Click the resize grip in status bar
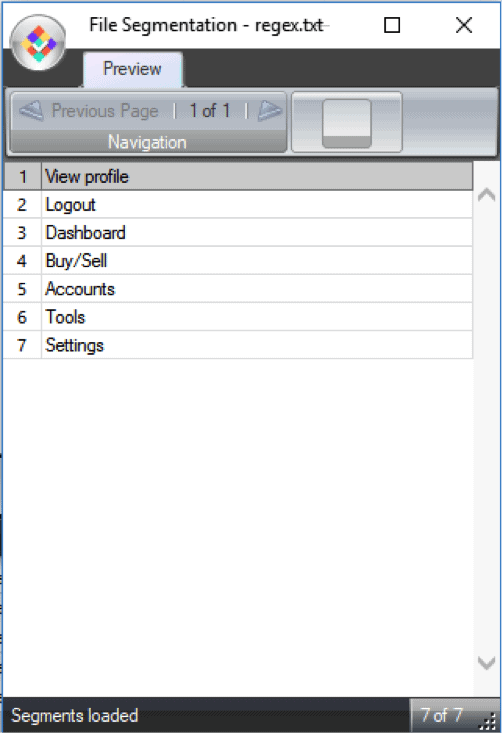This screenshot has height=733, width=502. pos(489,722)
